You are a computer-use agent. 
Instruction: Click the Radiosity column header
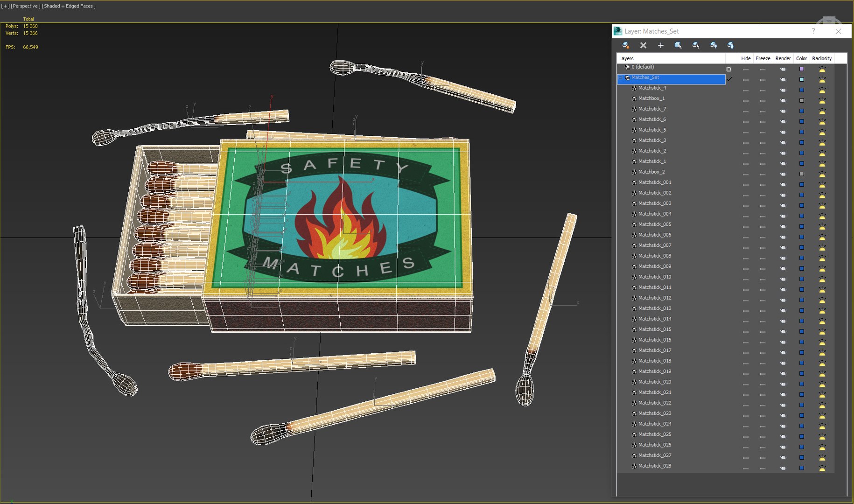click(822, 58)
